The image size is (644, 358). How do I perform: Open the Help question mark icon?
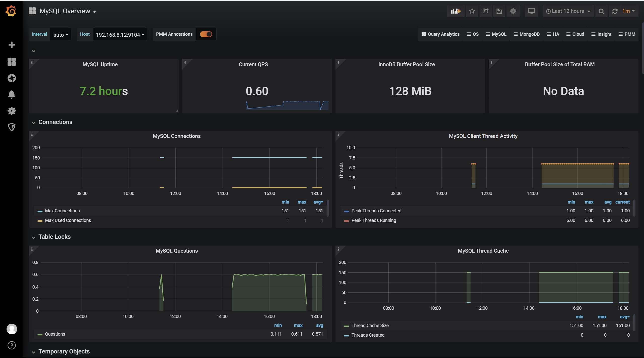tap(12, 345)
